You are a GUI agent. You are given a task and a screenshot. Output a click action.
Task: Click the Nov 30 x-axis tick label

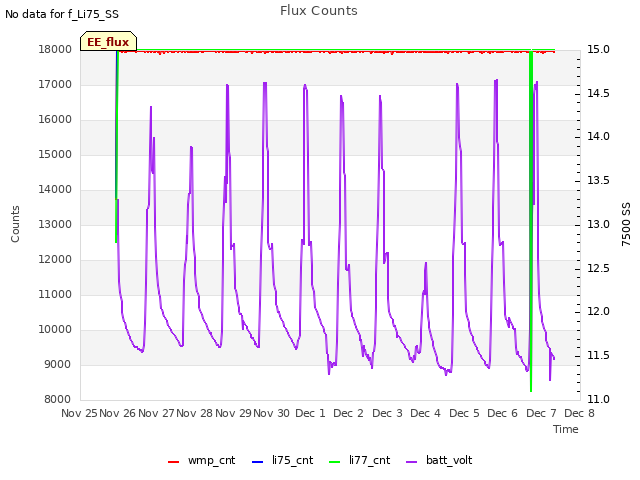[271, 413]
